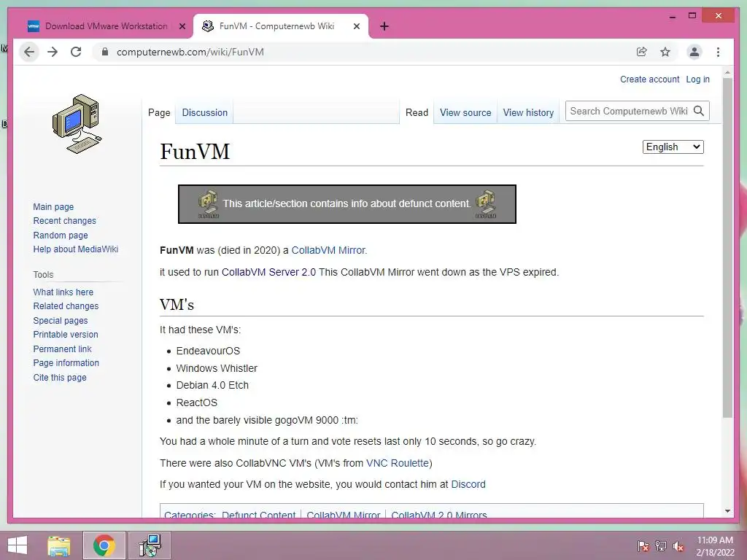
Task: Open Help about MediaWiki link
Action: (75, 249)
